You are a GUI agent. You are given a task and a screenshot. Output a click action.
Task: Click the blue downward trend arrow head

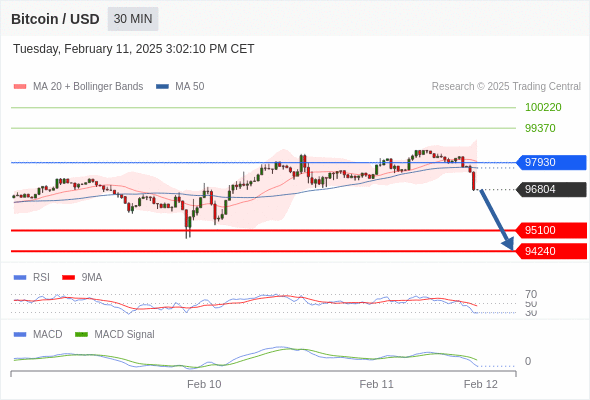coord(508,244)
